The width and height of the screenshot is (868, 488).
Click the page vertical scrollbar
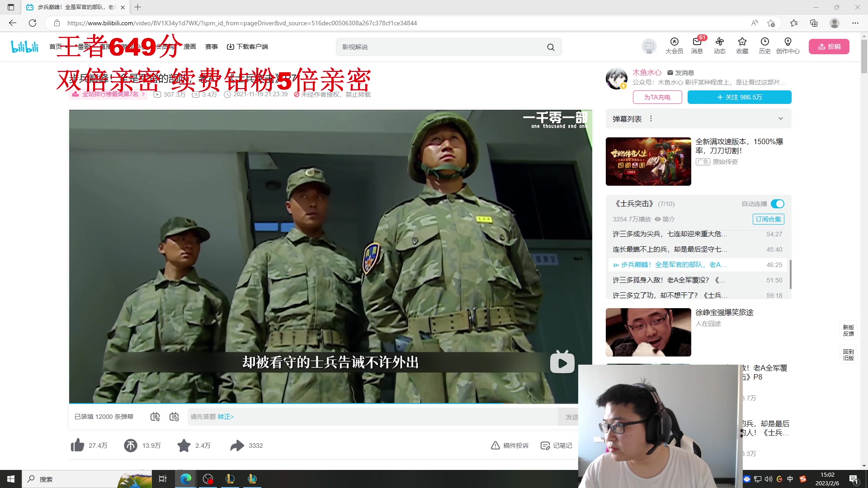pos(864,56)
